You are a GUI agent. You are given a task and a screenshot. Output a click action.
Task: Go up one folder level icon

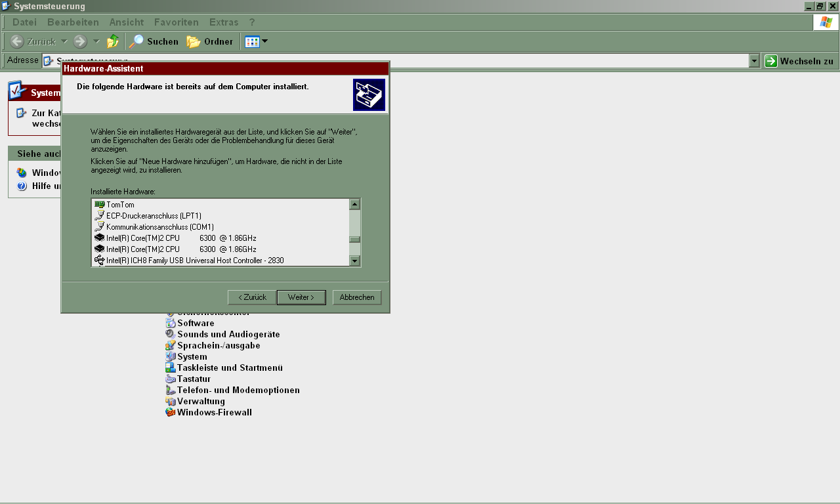click(113, 41)
